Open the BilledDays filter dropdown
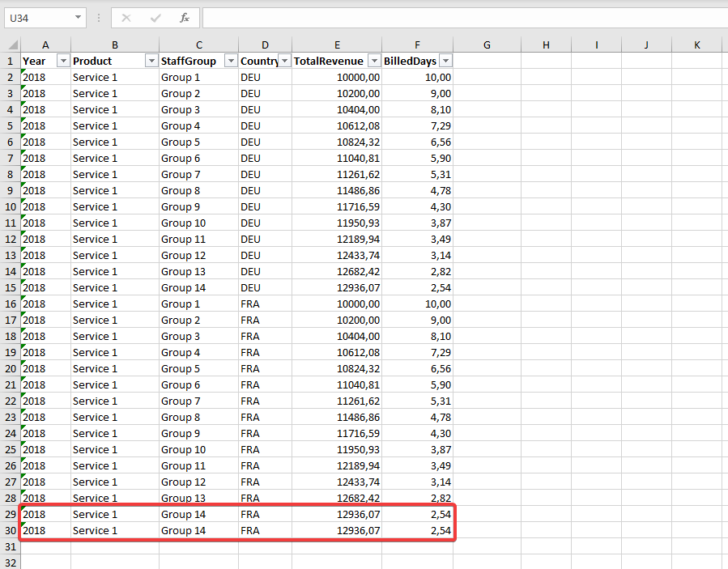The image size is (728, 569). [x=445, y=62]
